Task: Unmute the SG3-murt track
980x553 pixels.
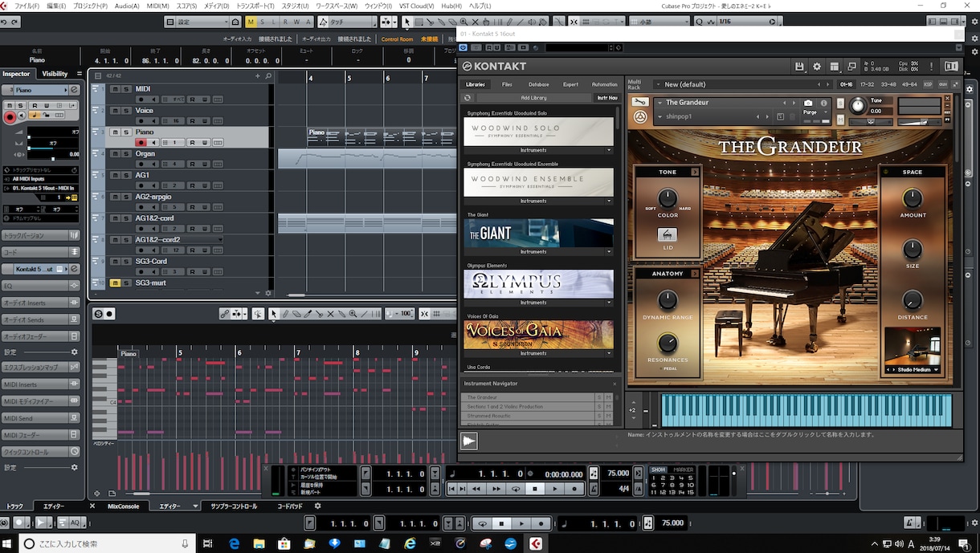Action: point(116,283)
